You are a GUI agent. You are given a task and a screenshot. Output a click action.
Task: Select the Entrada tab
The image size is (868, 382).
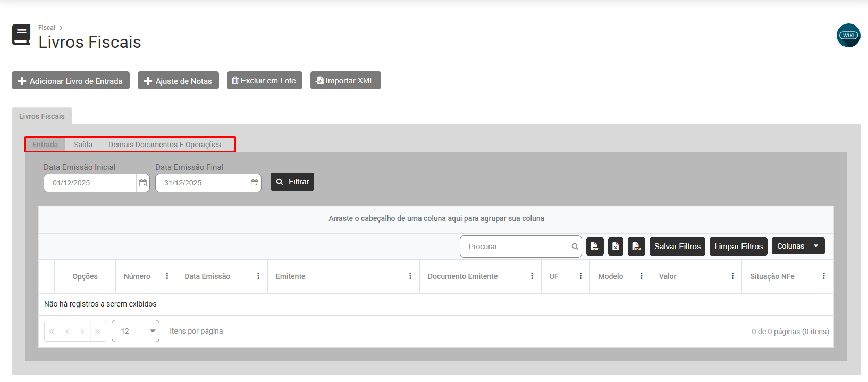click(45, 145)
